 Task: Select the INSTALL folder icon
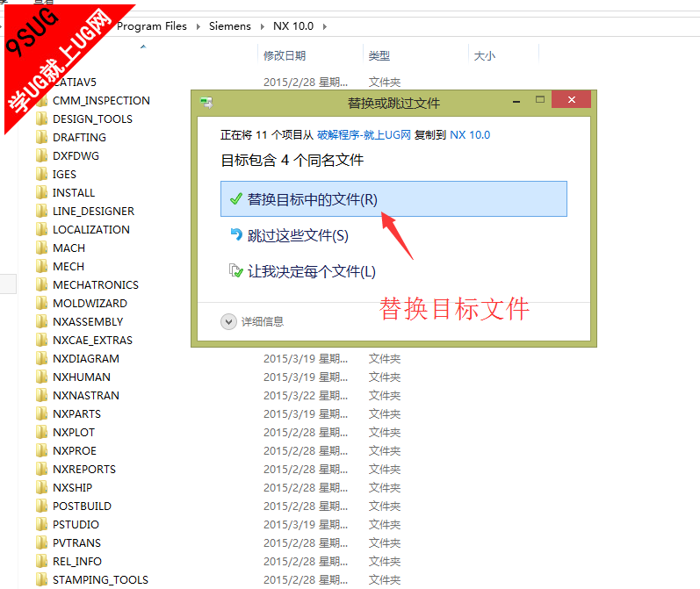(x=42, y=192)
